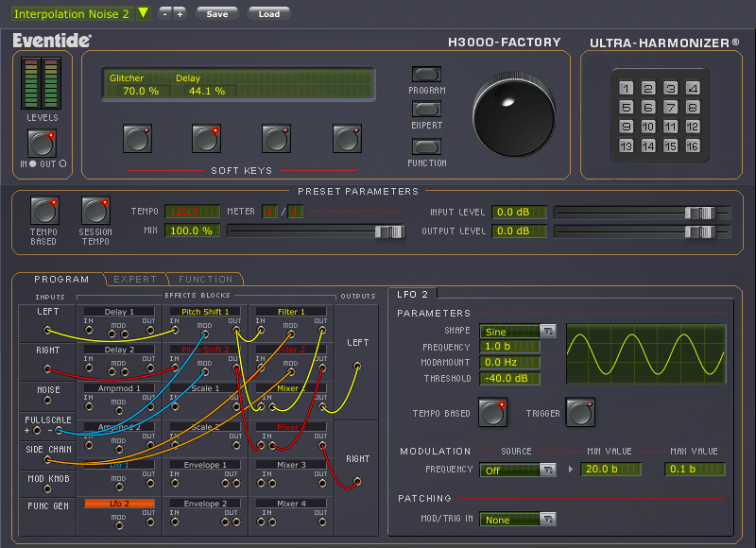Open the LFO Shape dropdown showing Sine
Image resolution: width=756 pixels, height=548 pixels.
[x=548, y=331]
